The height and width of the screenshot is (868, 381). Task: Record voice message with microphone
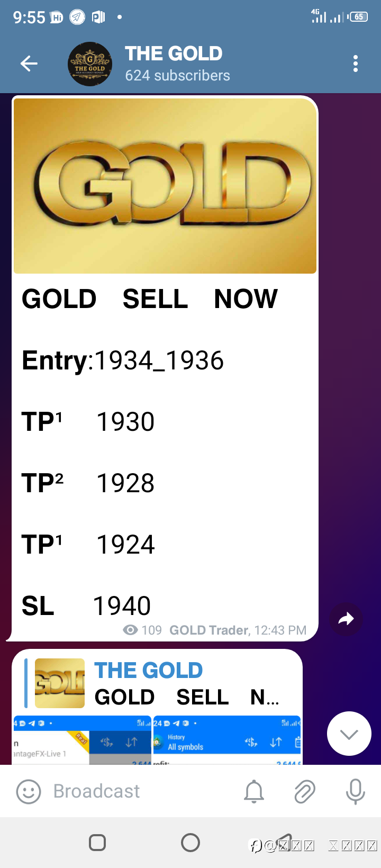click(x=355, y=792)
